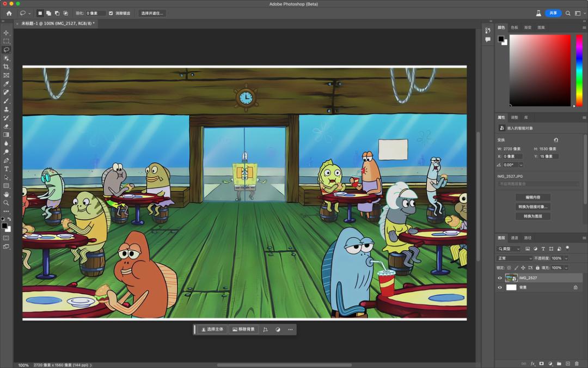The height and width of the screenshot is (368, 588).
Task: Select the Move tool
Action: click(7, 33)
